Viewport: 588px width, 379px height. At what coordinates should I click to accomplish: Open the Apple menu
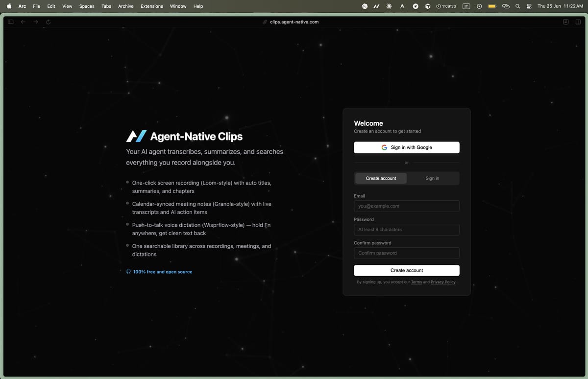click(9, 6)
